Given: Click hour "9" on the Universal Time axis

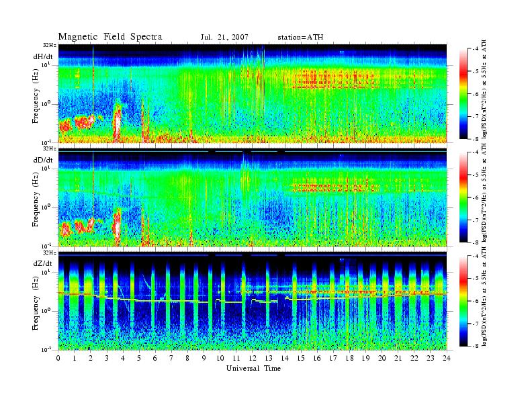Looking at the screenshot, I should tap(204, 358).
